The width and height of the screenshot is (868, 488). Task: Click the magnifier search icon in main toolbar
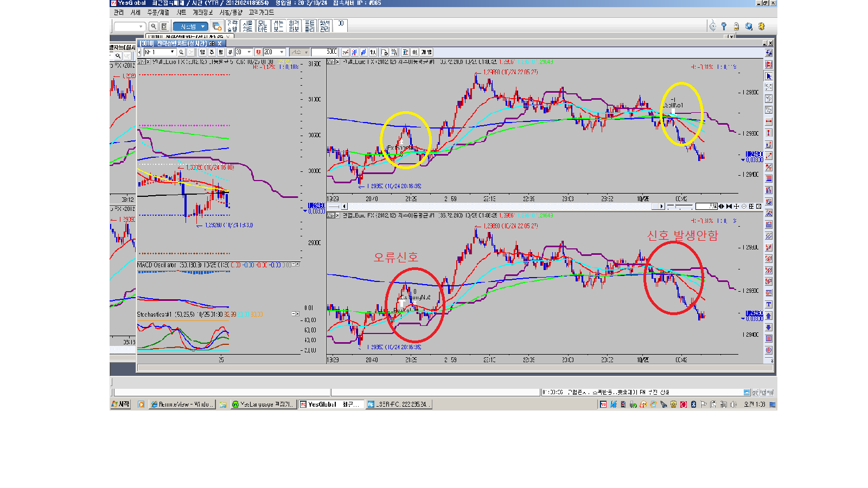(x=154, y=26)
